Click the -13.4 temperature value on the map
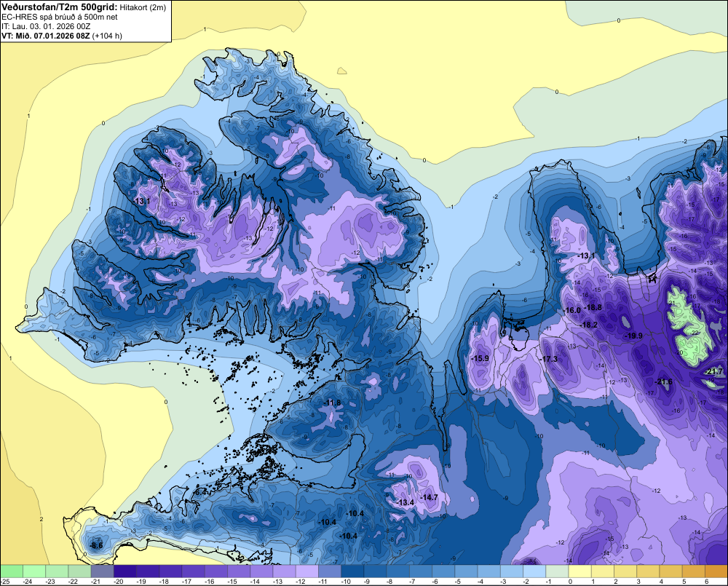The height and width of the screenshot is (586, 728). click(x=405, y=503)
